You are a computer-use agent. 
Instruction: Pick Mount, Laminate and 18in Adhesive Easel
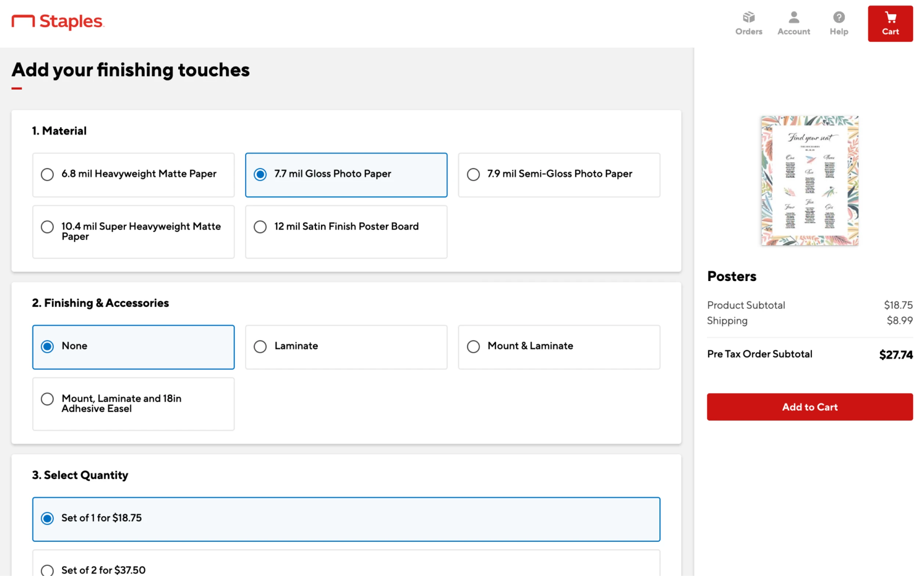click(x=47, y=399)
